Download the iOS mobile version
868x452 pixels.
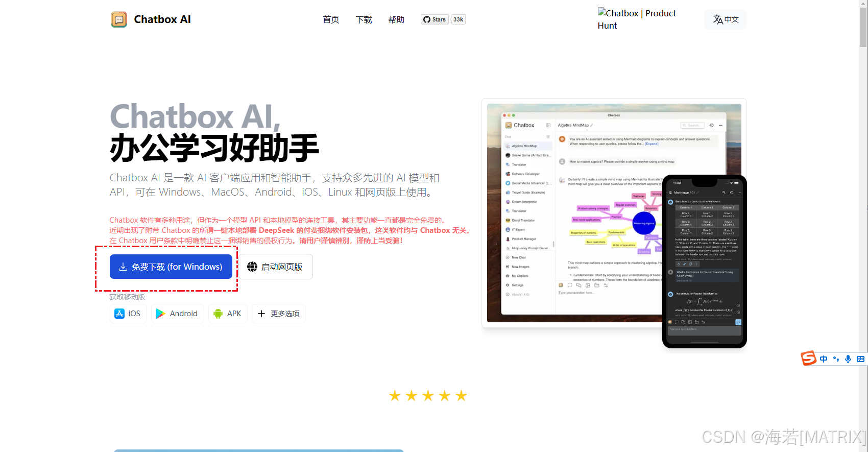(128, 314)
